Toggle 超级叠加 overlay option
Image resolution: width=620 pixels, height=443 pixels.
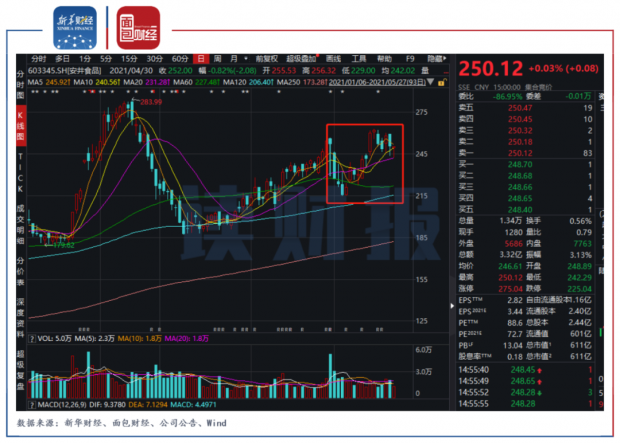[301, 59]
